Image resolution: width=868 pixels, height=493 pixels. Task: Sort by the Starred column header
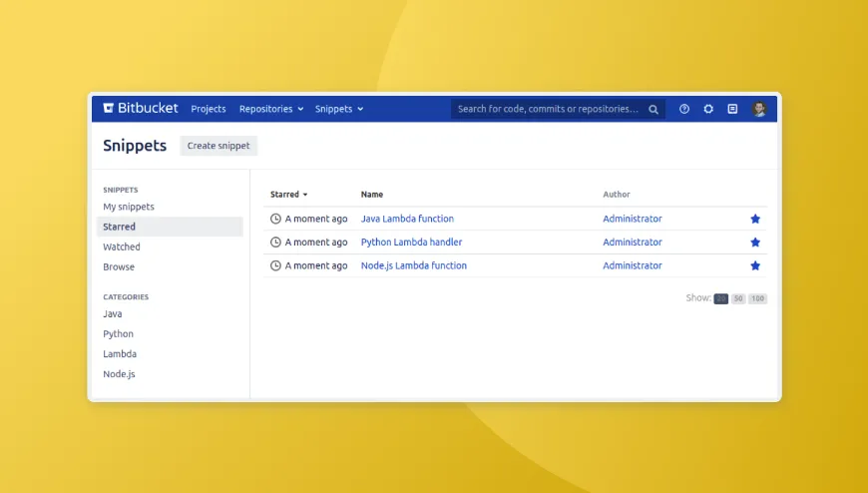[288, 195]
